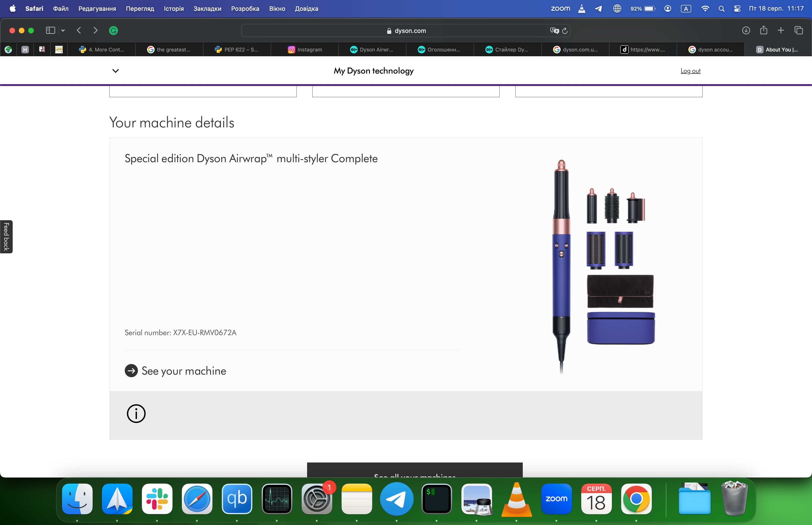
Task: Click the 'Your machine details' heading
Action: tap(172, 122)
